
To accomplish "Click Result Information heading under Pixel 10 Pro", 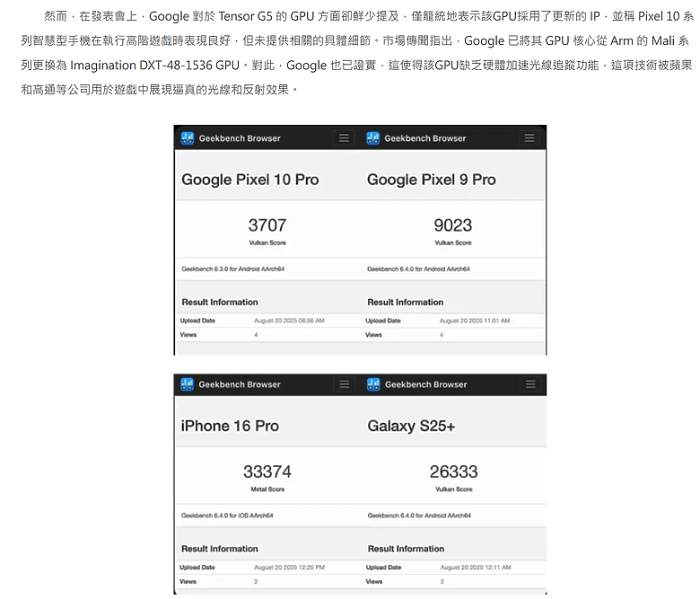I will 220,303.
